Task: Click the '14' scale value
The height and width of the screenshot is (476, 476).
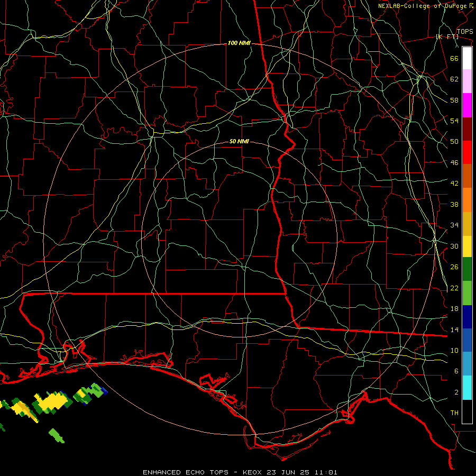Action: [x=454, y=329]
